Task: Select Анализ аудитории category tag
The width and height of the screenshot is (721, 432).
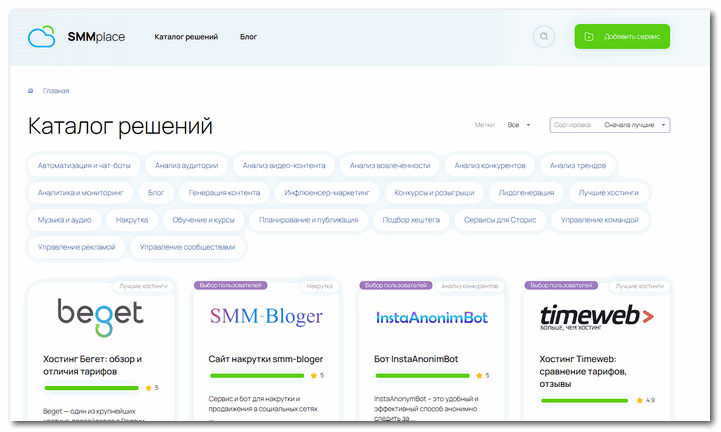Action: click(x=186, y=165)
